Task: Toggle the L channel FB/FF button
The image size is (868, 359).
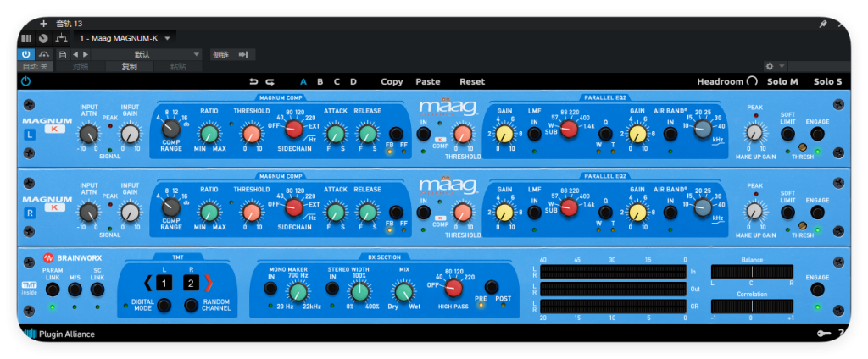Action: pyautogui.click(x=396, y=134)
